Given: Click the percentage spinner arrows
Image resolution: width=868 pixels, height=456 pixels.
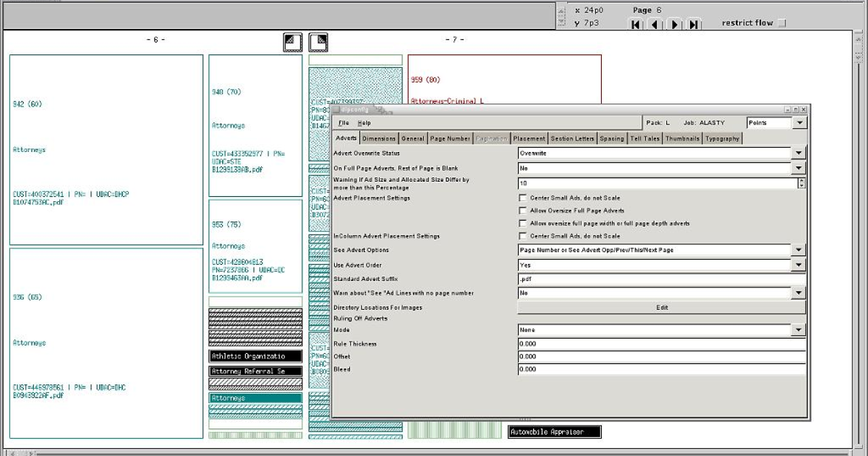Looking at the screenshot, I should [x=801, y=183].
